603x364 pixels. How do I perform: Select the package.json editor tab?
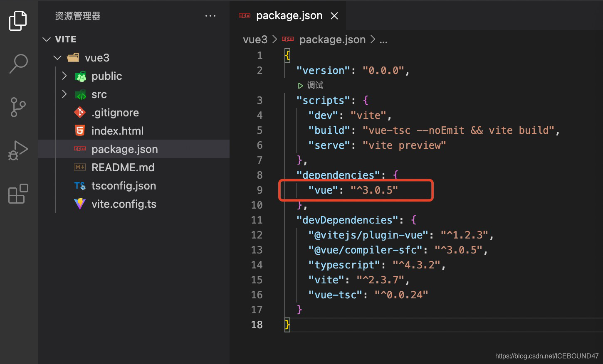click(x=288, y=15)
